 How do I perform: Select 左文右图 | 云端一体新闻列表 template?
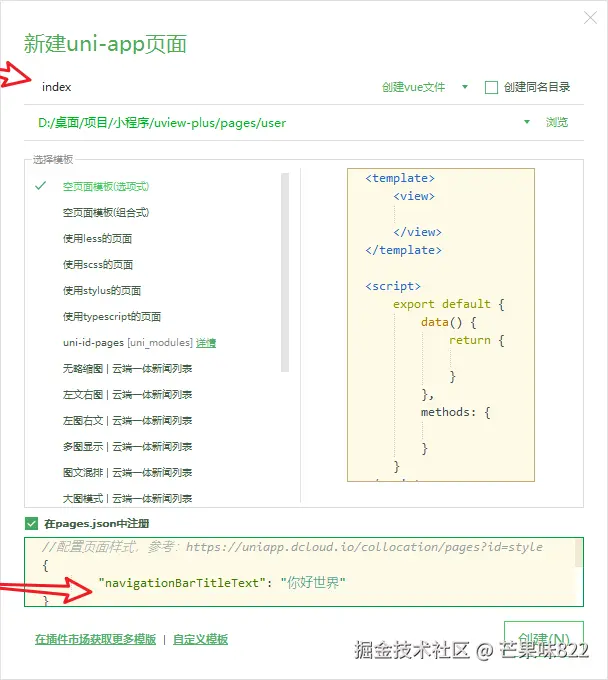click(127, 395)
